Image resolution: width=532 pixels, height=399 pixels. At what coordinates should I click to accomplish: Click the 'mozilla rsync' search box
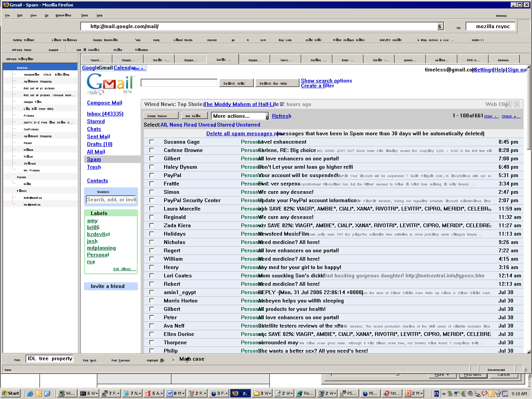click(x=490, y=26)
